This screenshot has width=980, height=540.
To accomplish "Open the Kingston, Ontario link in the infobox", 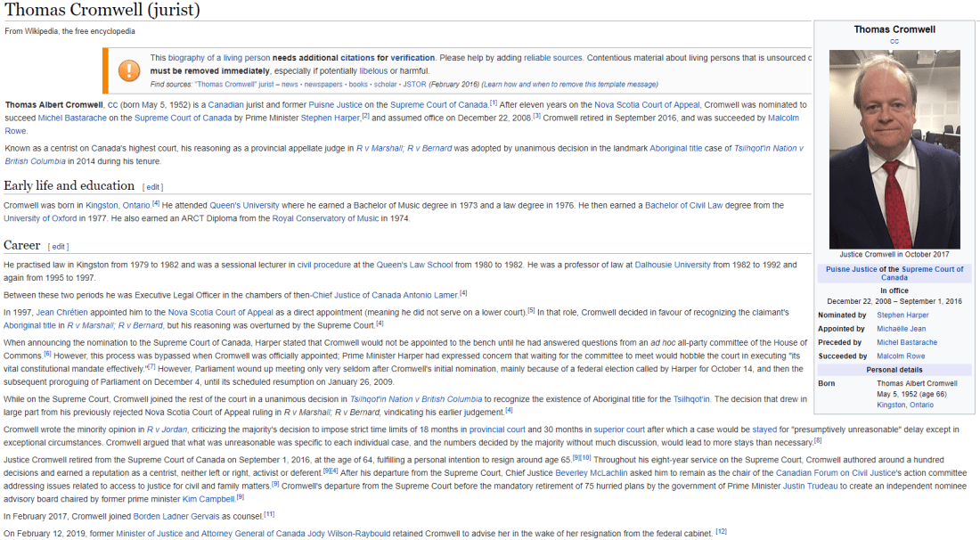I will [905, 405].
